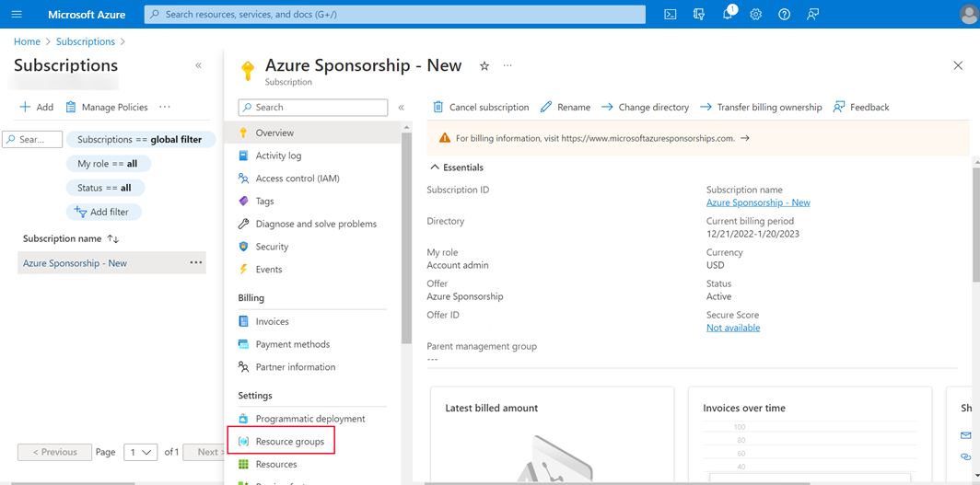Open the My role == all filter

108,164
